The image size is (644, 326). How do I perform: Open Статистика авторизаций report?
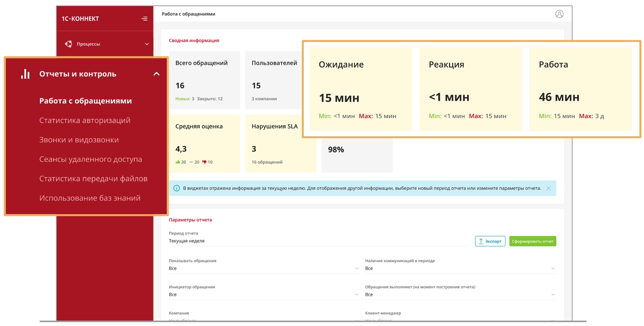pos(85,120)
